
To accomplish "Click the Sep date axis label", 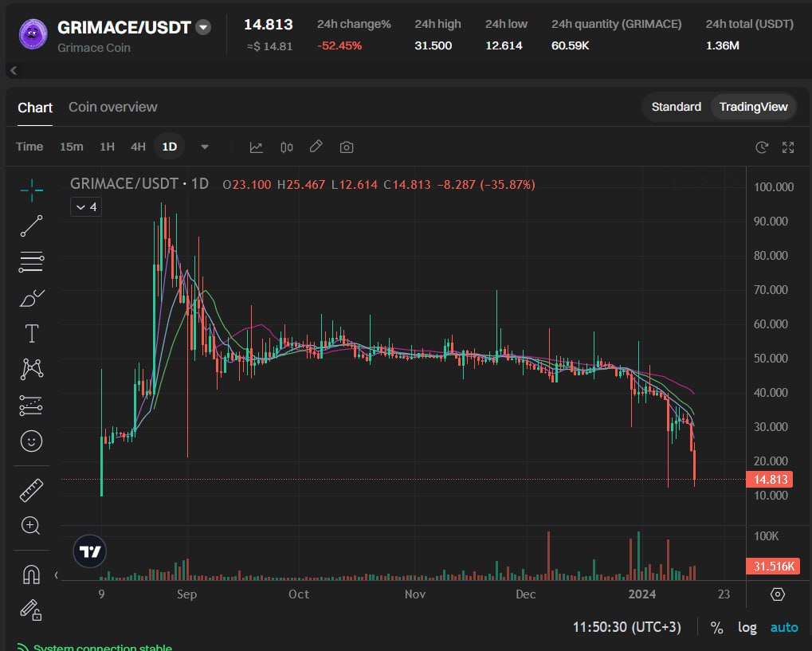I will 187,594.
